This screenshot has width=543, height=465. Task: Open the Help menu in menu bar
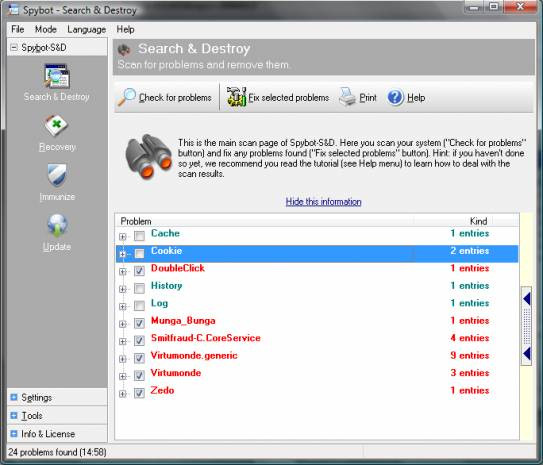click(x=125, y=29)
